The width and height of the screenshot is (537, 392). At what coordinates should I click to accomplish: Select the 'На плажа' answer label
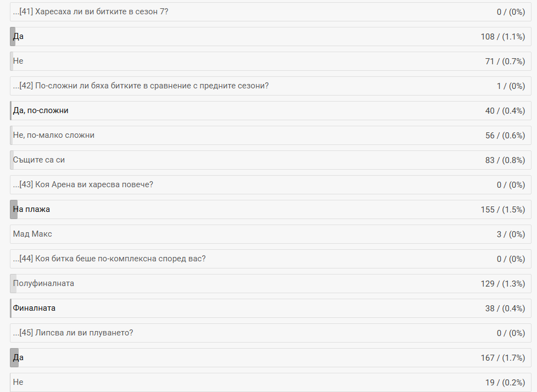coord(32,209)
